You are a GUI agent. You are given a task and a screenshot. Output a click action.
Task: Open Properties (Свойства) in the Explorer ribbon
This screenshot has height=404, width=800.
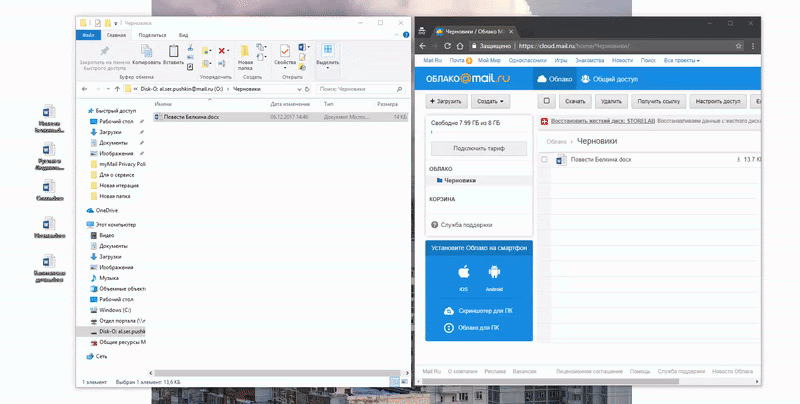click(285, 51)
